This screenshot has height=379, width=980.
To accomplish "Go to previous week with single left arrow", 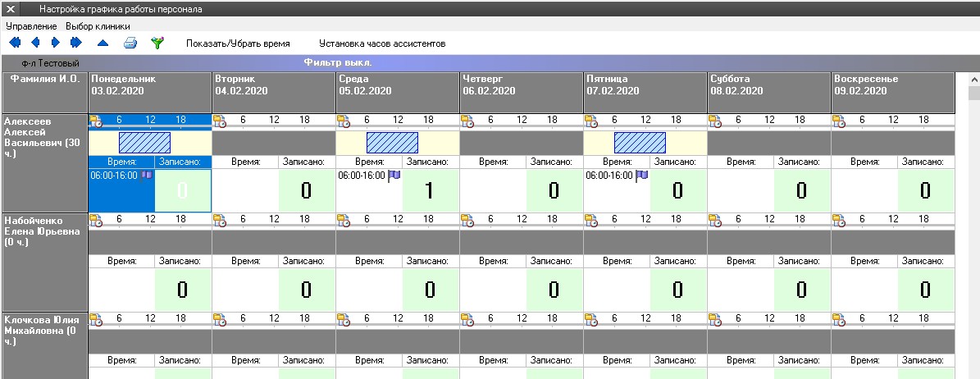I will [35, 43].
